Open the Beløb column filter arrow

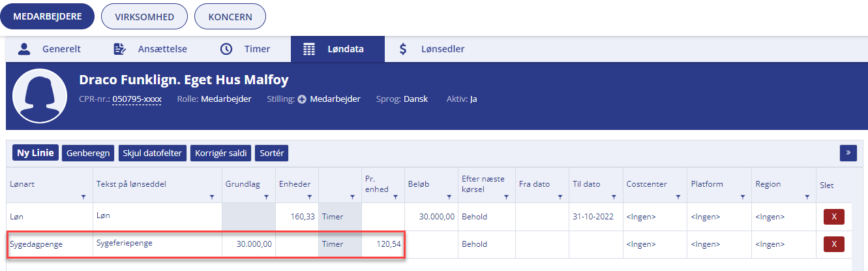point(449,197)
